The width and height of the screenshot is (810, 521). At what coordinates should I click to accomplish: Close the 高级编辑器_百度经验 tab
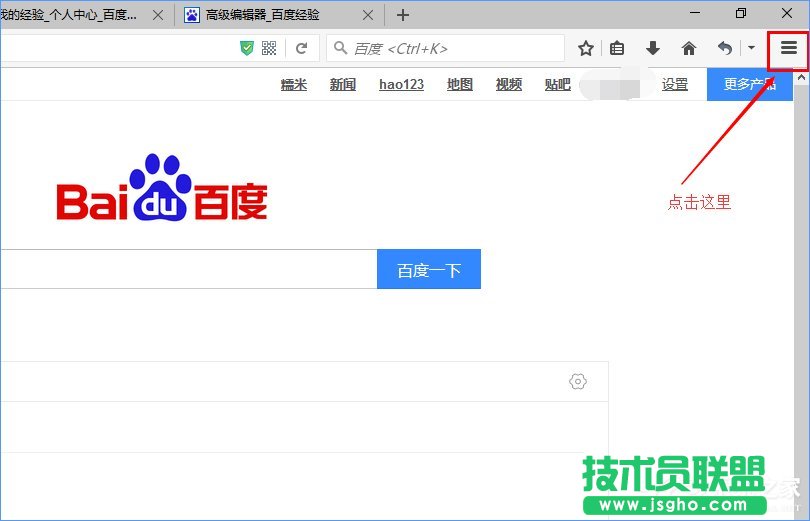tap(368, 15)
